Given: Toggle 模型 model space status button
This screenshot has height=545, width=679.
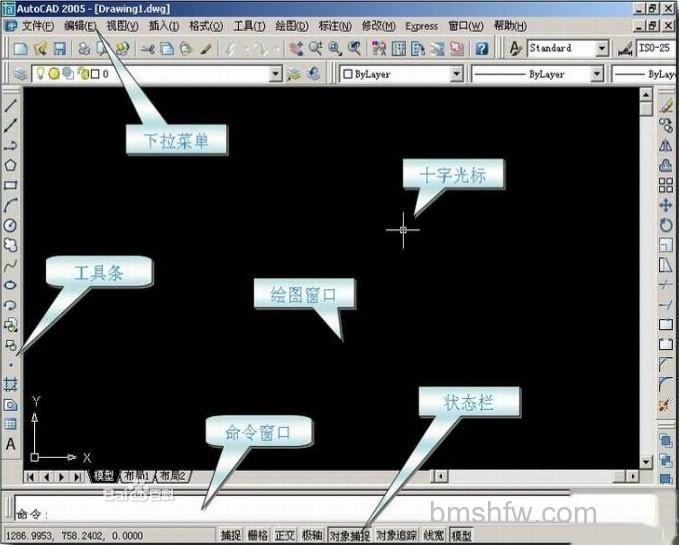Looking at the screenshot, I should 461,535.
